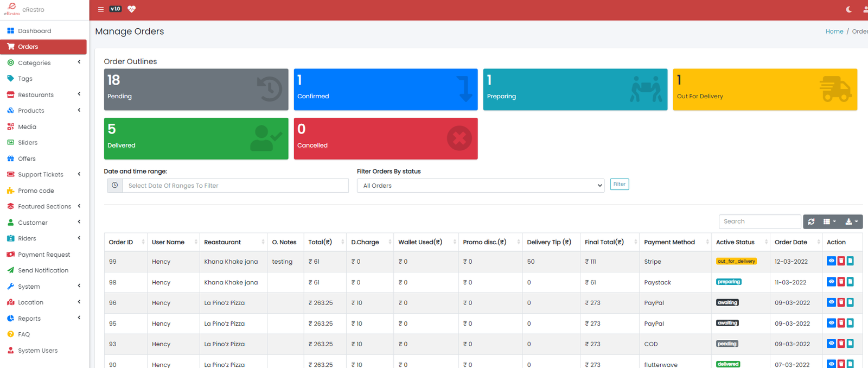This screenshot has height=368, width=868.
Task: Expand the Categories sidebar submenu
Action: pos(43,63)
